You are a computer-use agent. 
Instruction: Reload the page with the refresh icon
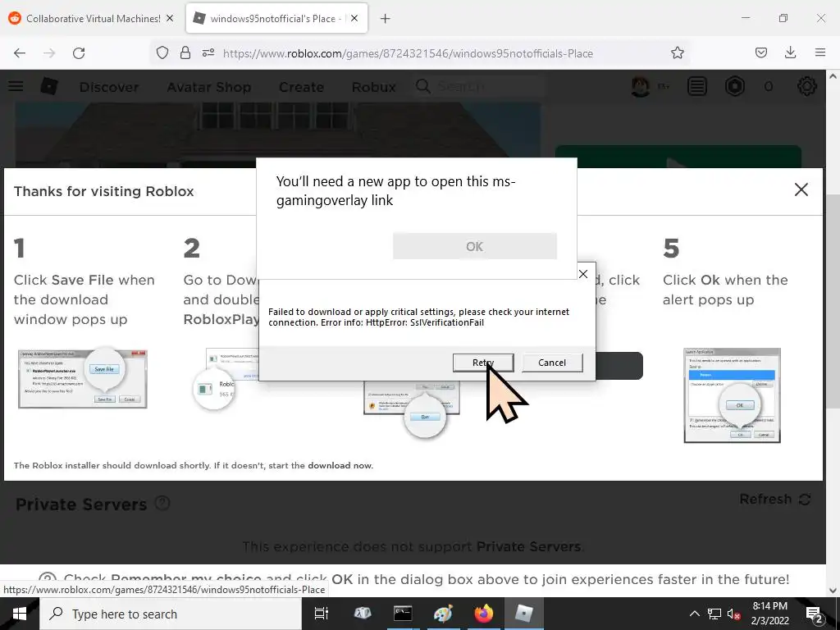click(79, 53)
